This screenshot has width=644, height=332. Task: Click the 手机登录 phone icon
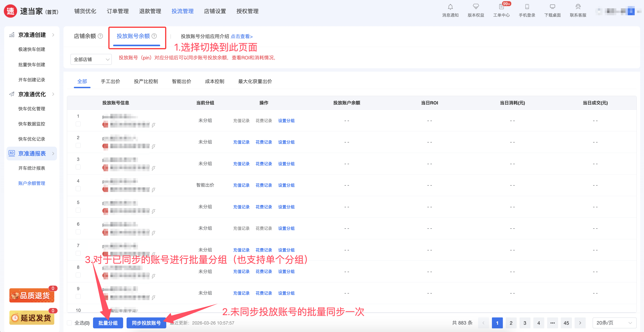coord(527,7)
